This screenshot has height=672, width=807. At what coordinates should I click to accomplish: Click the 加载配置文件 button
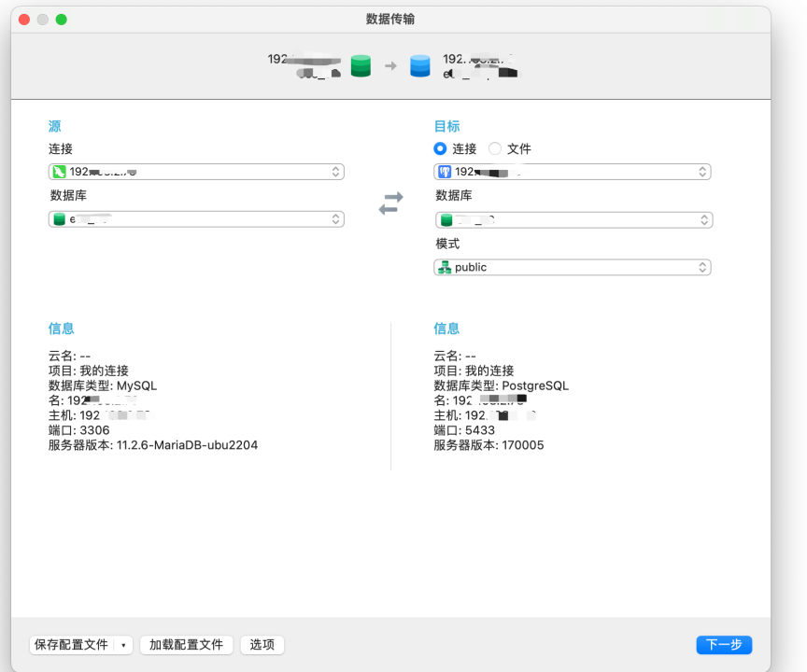tap(186, 645)
